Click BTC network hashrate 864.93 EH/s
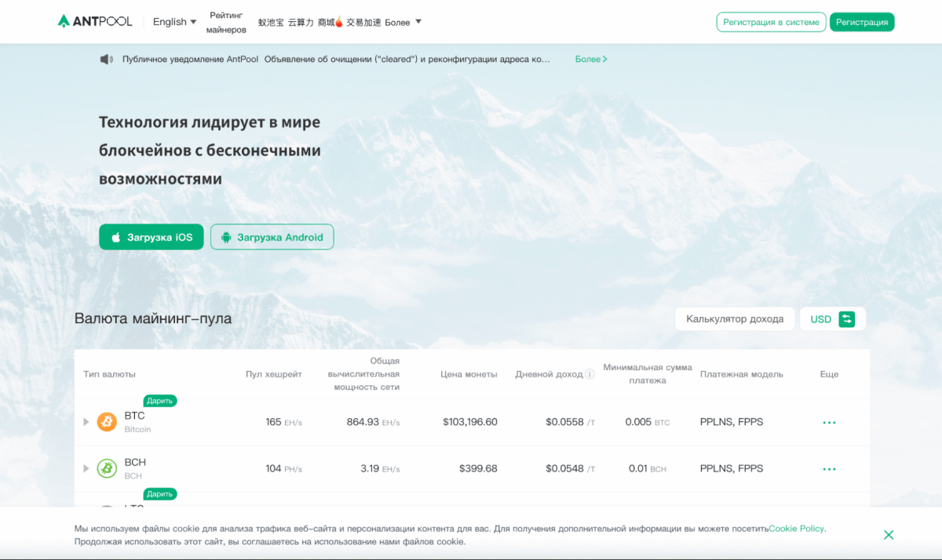The height and width of the screenshot is (560, 942). tap(373, 422)
